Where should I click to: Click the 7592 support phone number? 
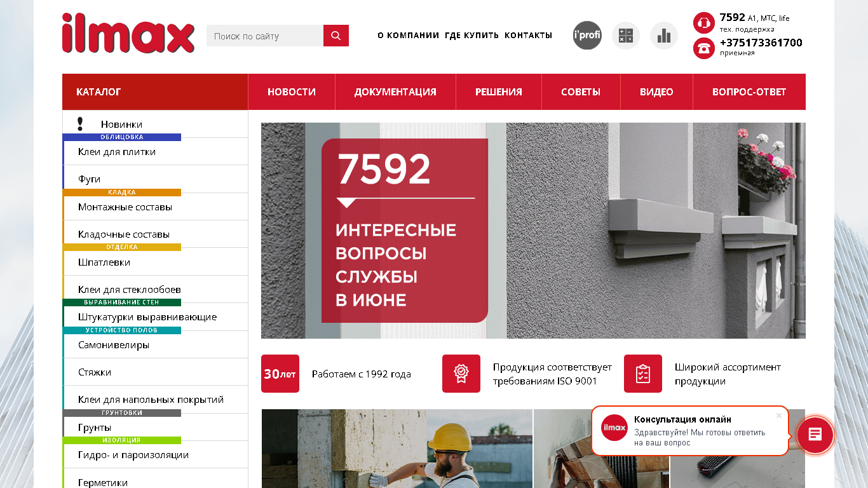pos(732,17)
